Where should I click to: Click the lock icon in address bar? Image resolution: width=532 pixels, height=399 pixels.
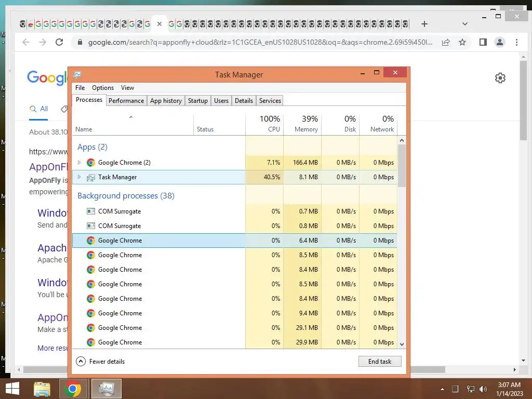click(x=79, y=42)
